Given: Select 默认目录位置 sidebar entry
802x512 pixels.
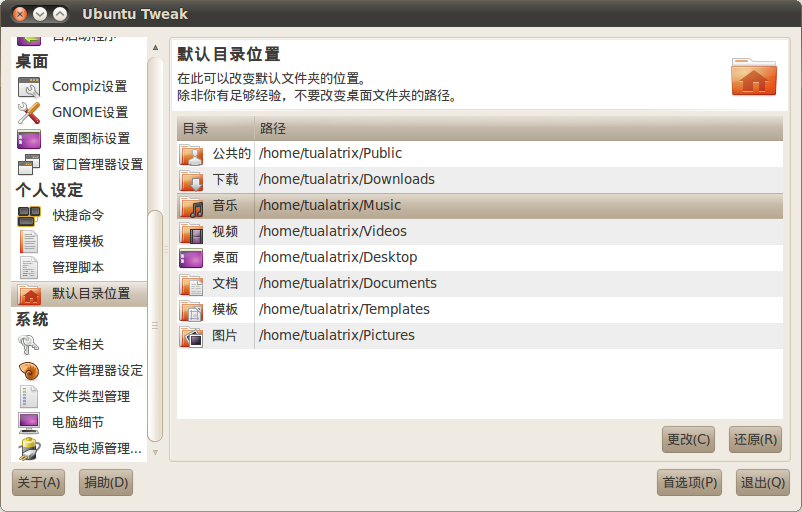Looking at the screenshot, I should coord(79,294).
